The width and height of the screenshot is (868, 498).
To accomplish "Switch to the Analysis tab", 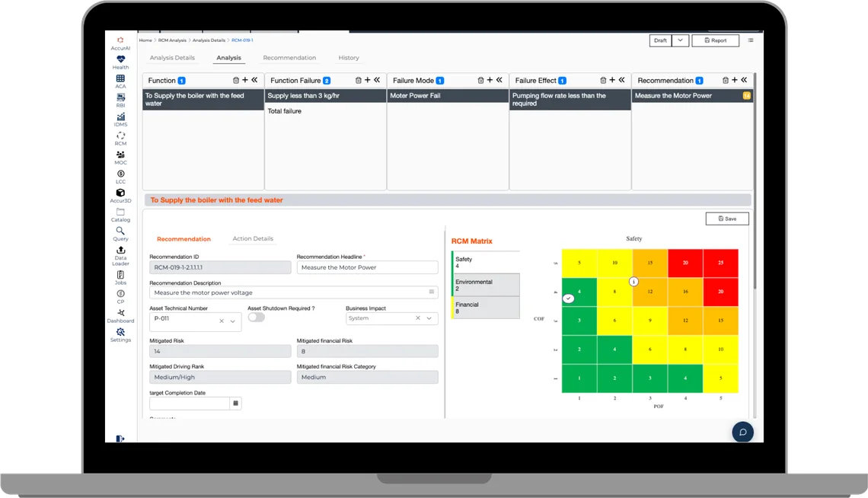I will [x=228, y=58].
